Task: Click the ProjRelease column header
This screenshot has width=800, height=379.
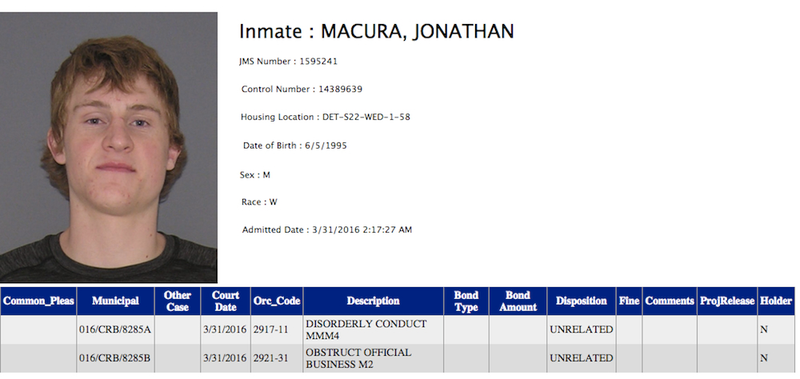Action: click(x=727, y=301)
